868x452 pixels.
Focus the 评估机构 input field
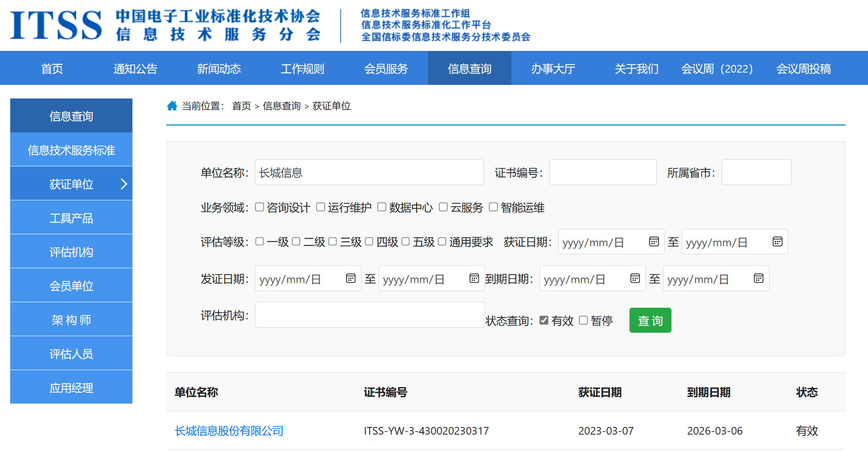tap(370, 315)
